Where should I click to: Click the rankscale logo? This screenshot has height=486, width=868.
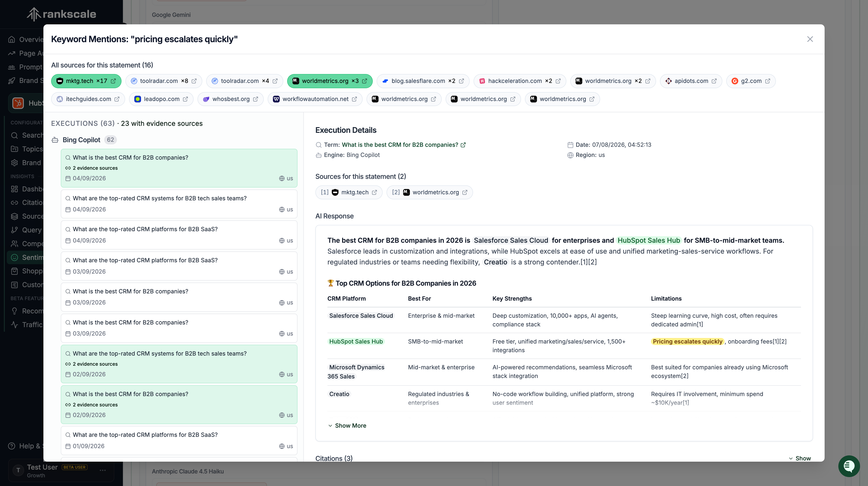61,14
